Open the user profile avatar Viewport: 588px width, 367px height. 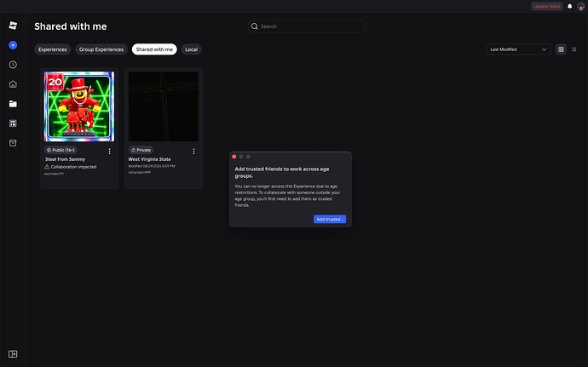pyautogui.click(x=581, y=6)
